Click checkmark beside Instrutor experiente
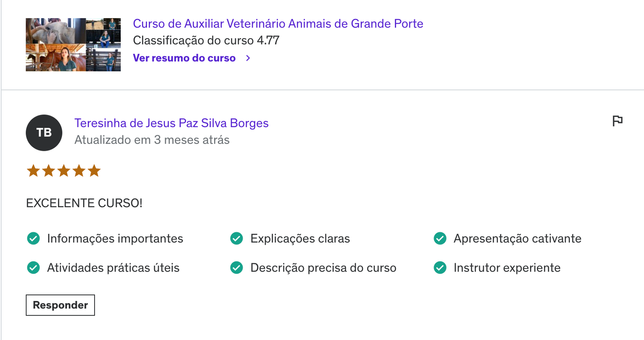The image size is (644, 340). click(x=440, y=268)
